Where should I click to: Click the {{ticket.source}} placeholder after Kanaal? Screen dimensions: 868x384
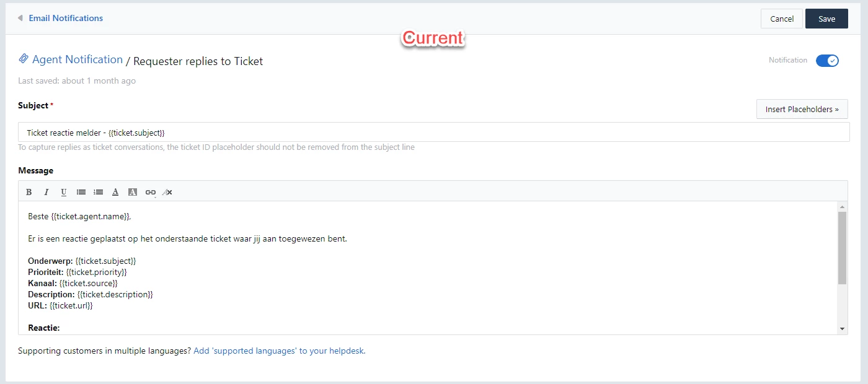pos(88,283)
